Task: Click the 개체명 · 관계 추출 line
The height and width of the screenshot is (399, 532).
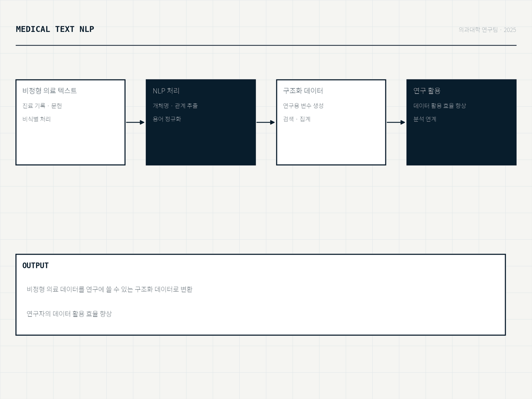Action: coord(175,106)
